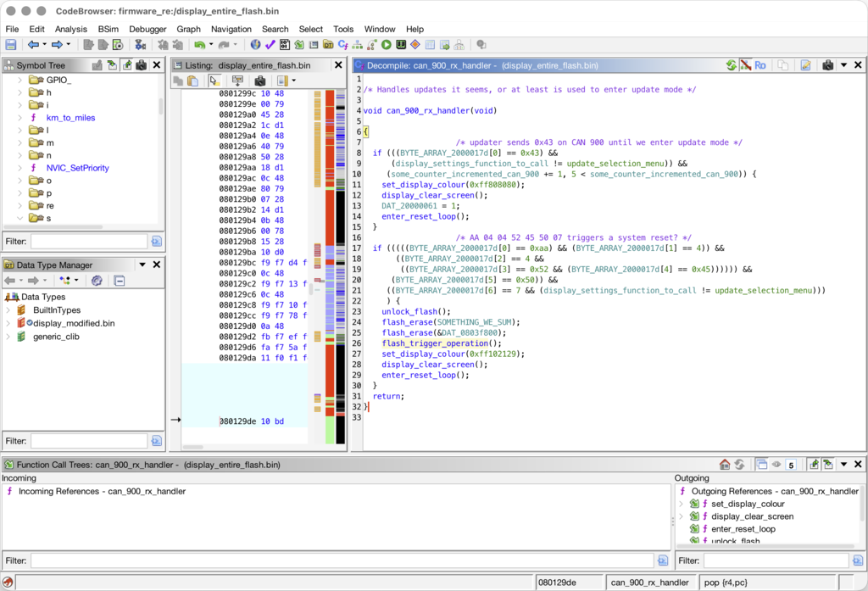Image resolution: width=868 pixels, height=591 pixels.
Task: Select display_modified.bin data type archive
Action: [x=75, y=323]
